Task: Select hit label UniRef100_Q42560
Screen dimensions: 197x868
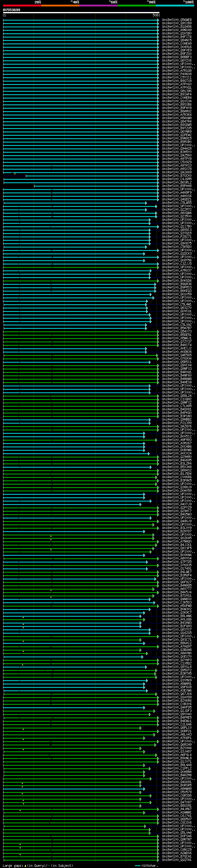Action: pyautogui.click(x=177, y=155)
